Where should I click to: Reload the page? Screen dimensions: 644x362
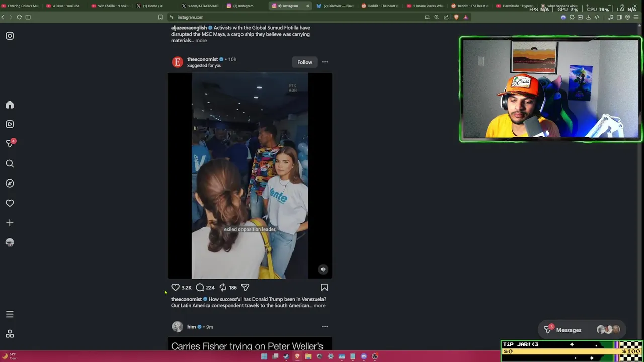19,17
